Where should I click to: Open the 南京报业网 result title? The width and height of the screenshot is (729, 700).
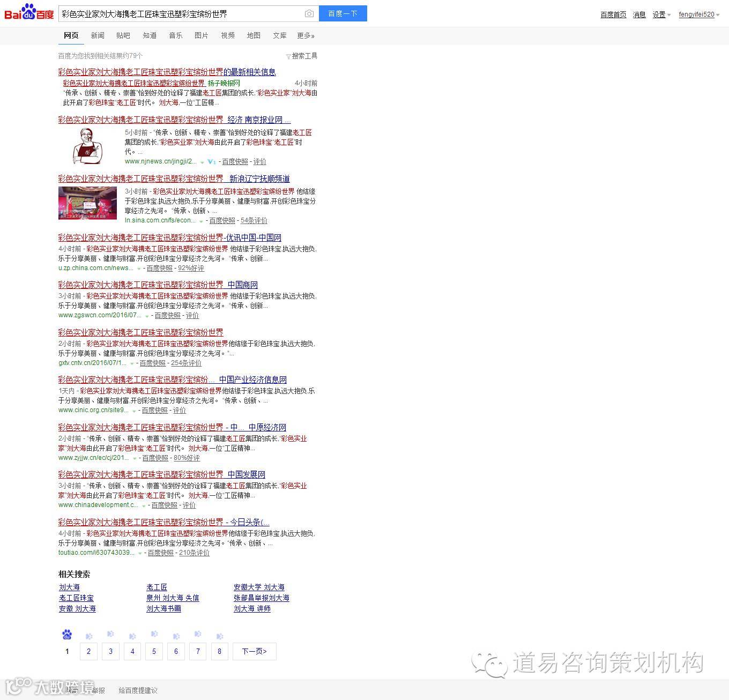pos(174,120)
